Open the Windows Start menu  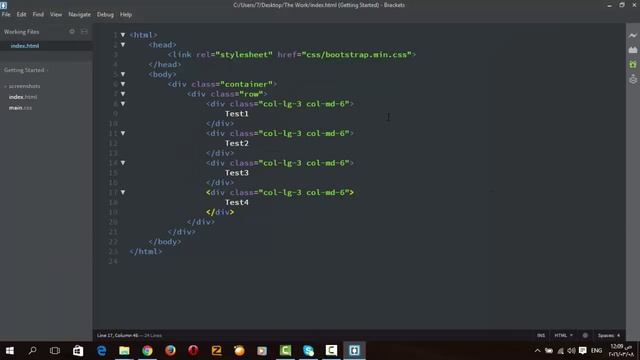tap(9, 351)
